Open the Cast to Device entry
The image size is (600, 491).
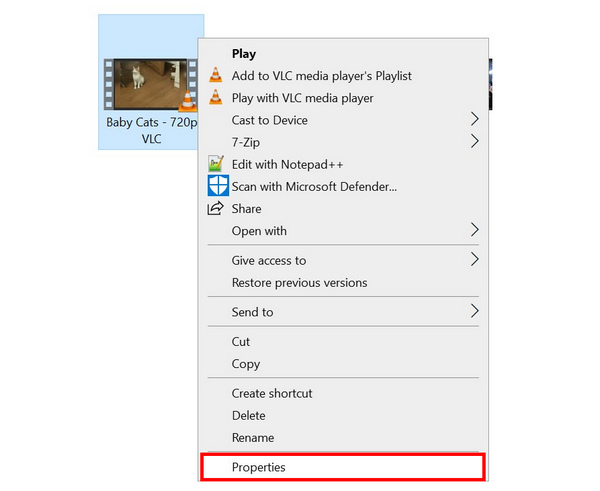(x=343, y=120)
